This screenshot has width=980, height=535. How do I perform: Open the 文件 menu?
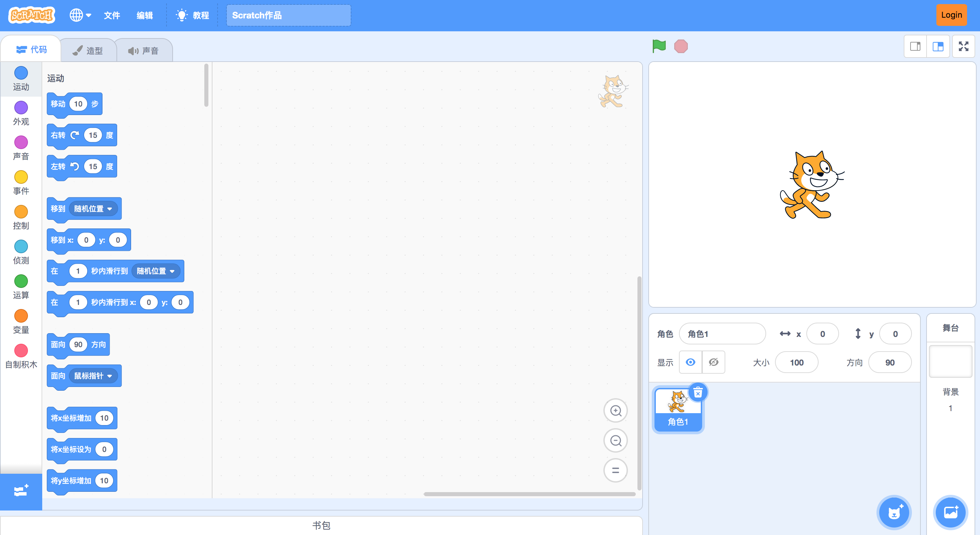[111, 16]
